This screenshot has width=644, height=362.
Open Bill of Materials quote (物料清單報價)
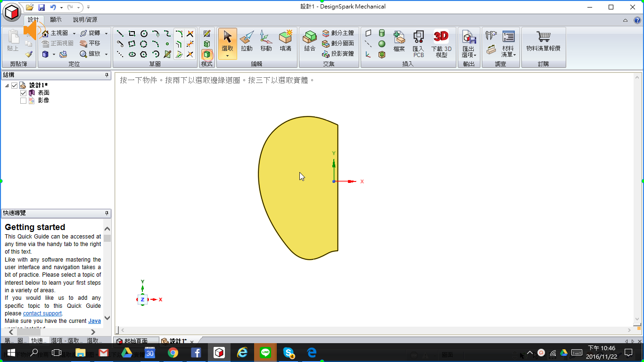tap(544, 41)
